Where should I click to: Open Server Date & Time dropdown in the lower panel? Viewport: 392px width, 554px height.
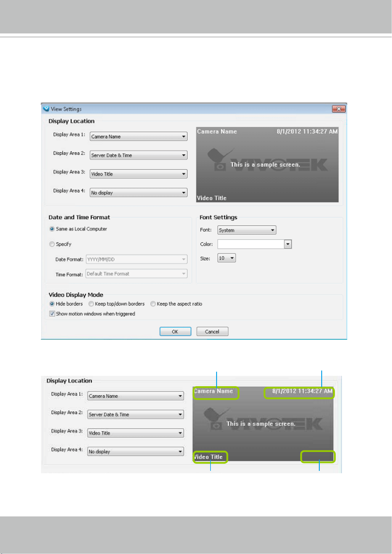(136, 414)
